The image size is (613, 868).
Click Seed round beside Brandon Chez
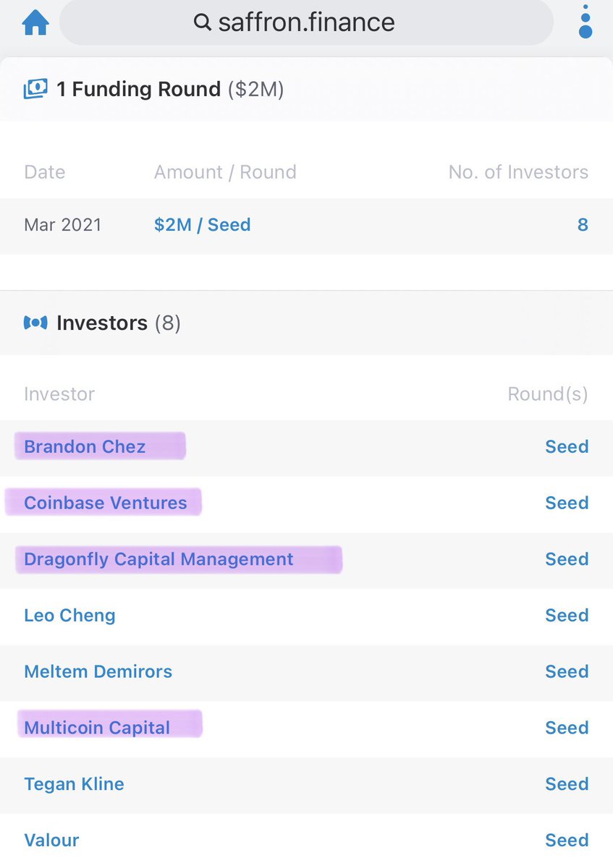[566, 447]
